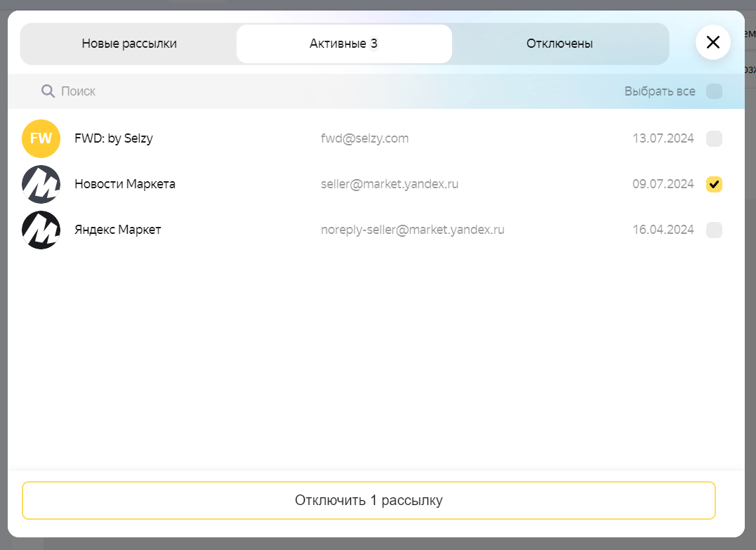Click the date 09.07.2024
This screenshot has height=550, width=756.
coord(663,184)
